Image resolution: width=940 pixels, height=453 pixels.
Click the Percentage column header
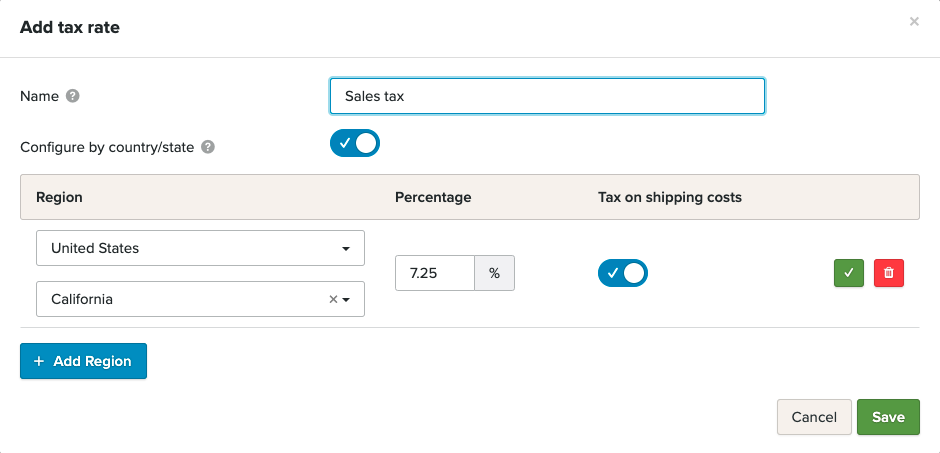pos(432,197)
